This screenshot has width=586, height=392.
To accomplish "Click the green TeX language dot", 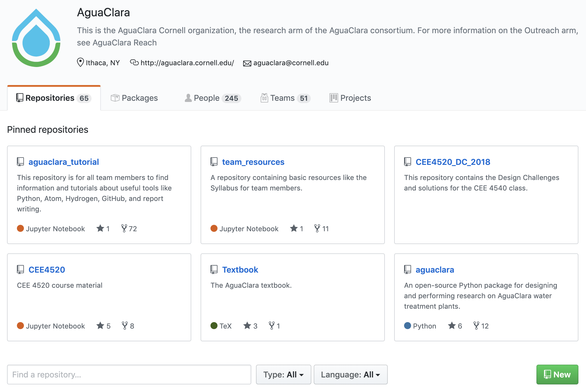I will point(214,326).
